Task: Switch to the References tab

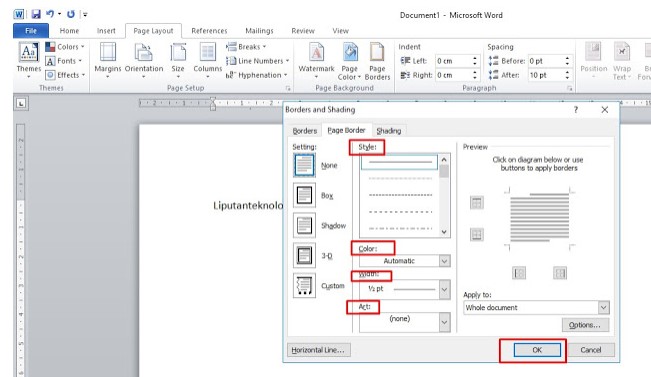Action: click(x=209, y=31)
